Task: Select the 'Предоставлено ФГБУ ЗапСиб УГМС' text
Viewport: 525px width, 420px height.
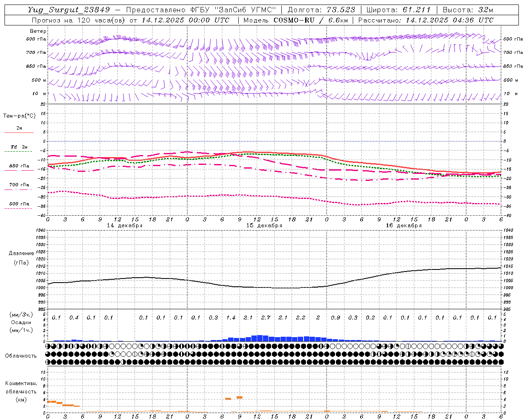Action: coord(201,10)
